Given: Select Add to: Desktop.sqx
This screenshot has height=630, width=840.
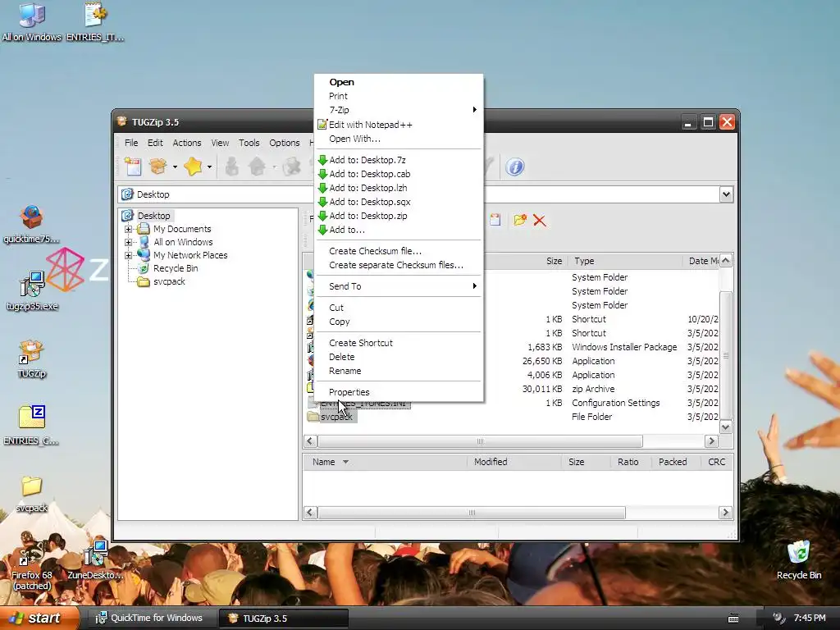Looking at the screenshot, I should 399,202.
